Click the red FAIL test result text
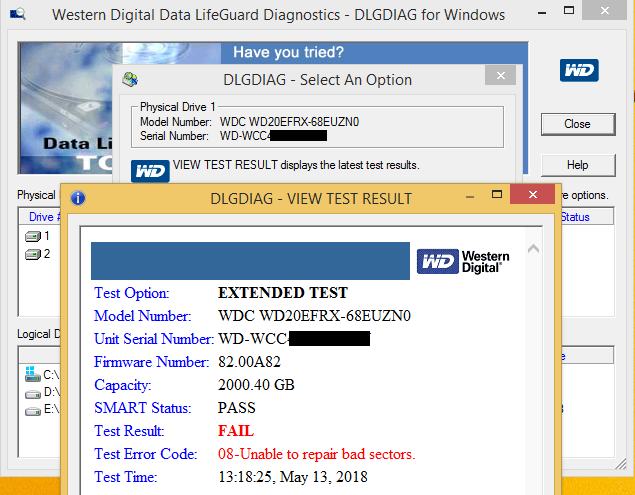 (x=236, y=431)
